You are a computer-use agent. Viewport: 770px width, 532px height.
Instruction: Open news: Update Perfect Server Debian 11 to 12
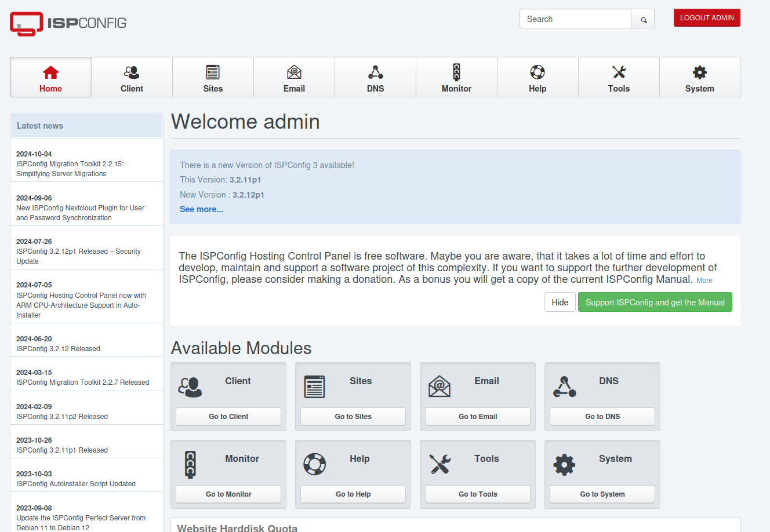pos(81,523)
